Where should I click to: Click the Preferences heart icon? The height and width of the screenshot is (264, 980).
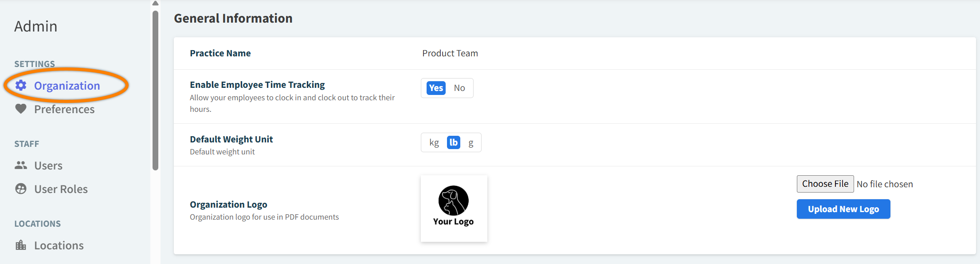click(21, 109)
